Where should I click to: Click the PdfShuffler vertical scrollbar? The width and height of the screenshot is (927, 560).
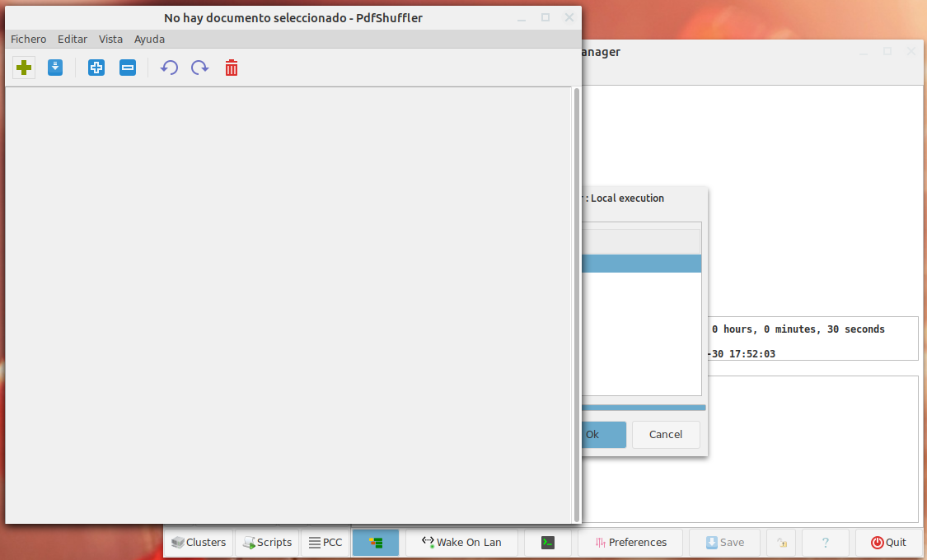coord(577,304)
